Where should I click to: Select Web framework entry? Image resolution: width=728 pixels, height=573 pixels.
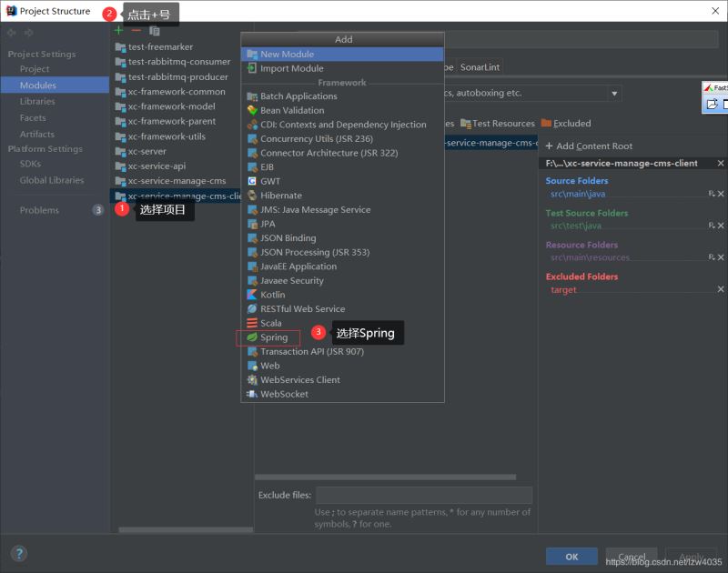342,366
